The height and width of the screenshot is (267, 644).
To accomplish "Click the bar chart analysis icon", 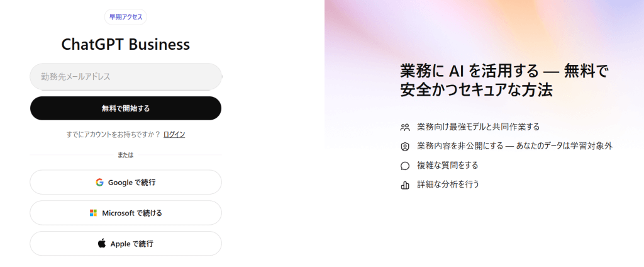I will coord(405,185).
